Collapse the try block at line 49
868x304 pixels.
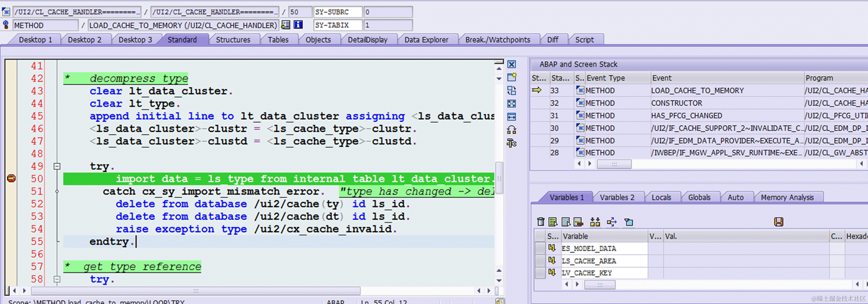[x=57, y=166]
